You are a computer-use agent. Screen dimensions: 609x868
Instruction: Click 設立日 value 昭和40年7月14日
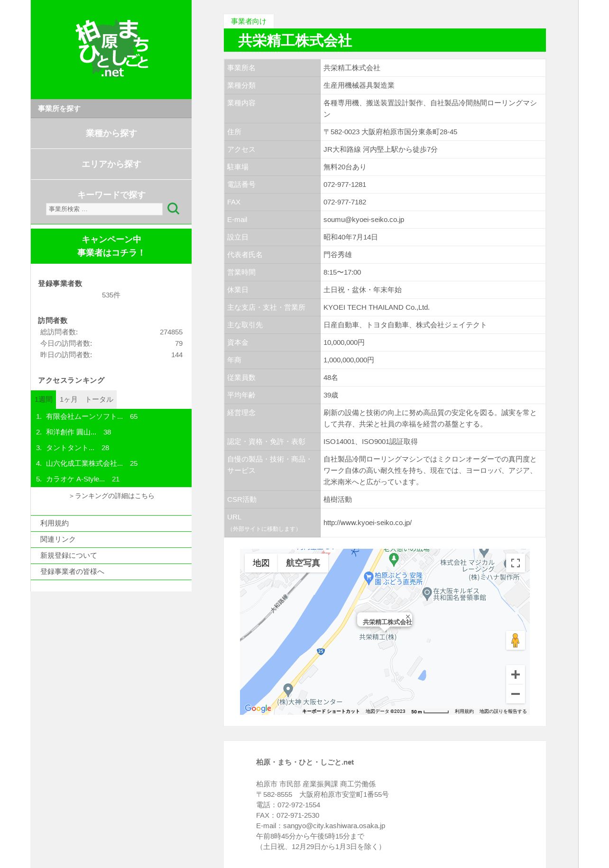click(x=351, y=237)
